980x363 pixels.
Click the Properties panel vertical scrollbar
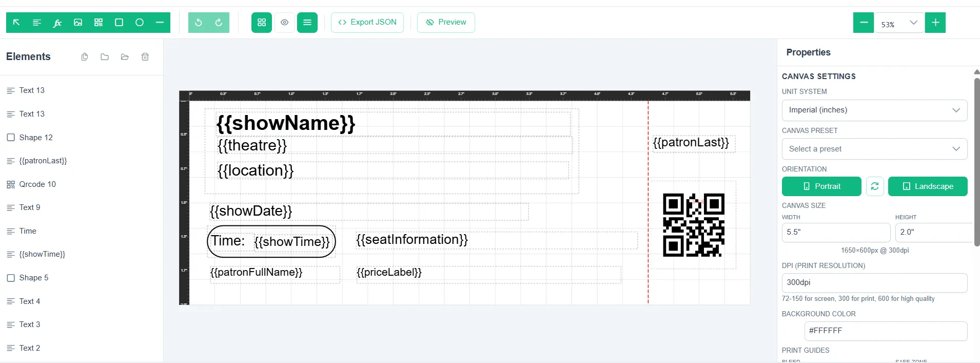pos(977,162)
